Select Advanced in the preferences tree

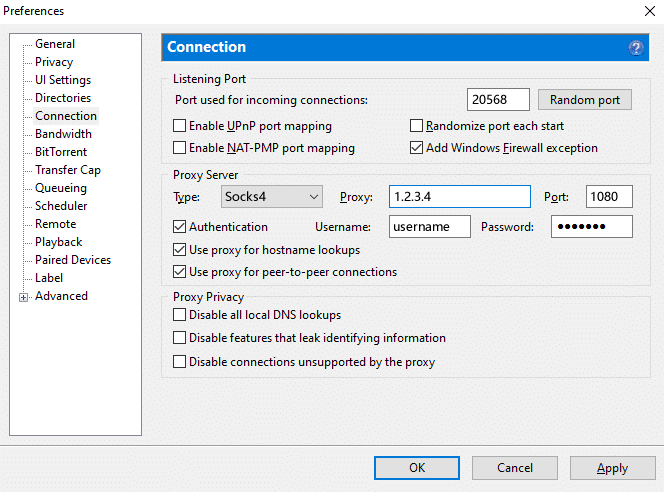click(61, 296)
